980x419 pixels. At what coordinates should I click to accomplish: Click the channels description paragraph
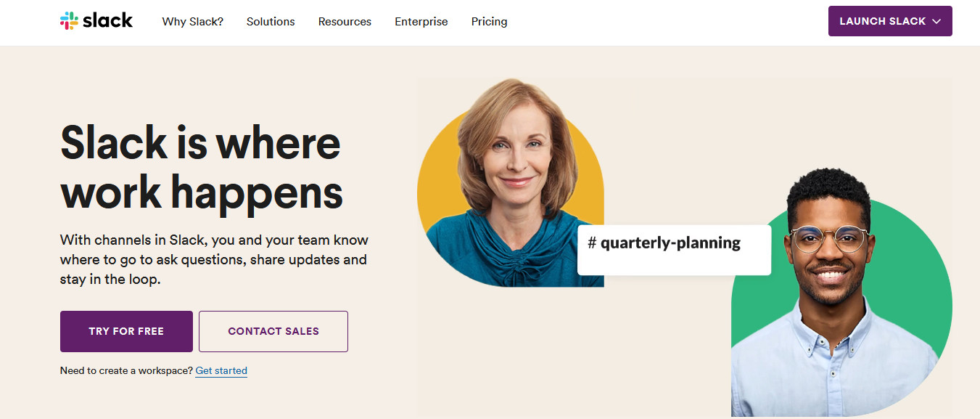214,259
